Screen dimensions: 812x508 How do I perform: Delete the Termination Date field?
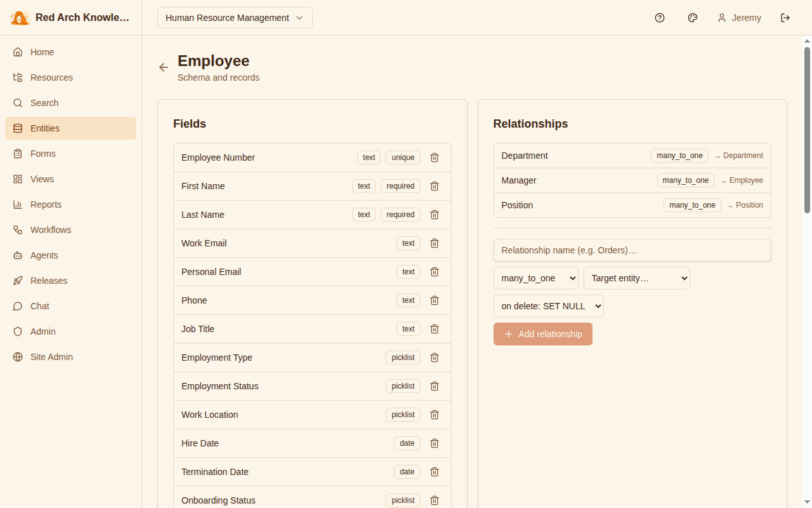(x=435, y=472)
